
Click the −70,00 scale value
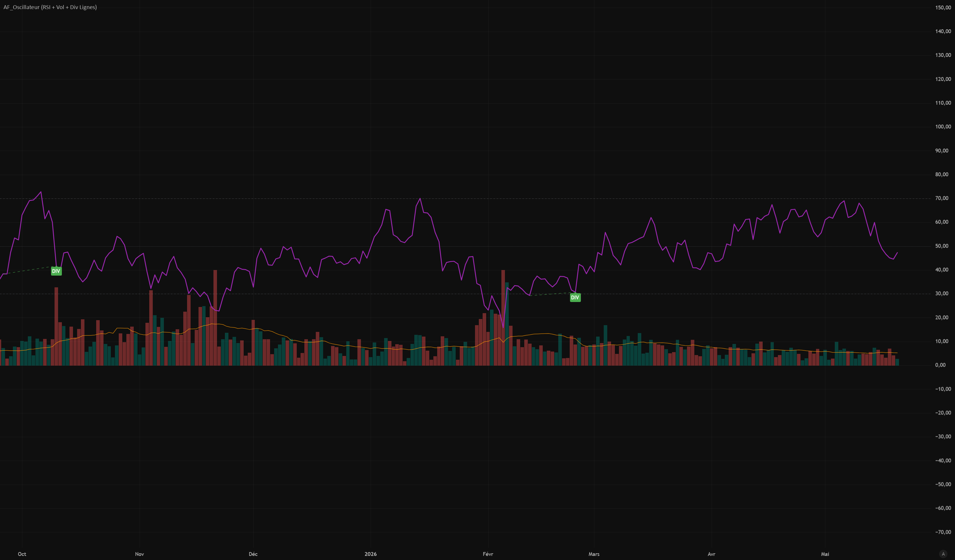point(943,532)
